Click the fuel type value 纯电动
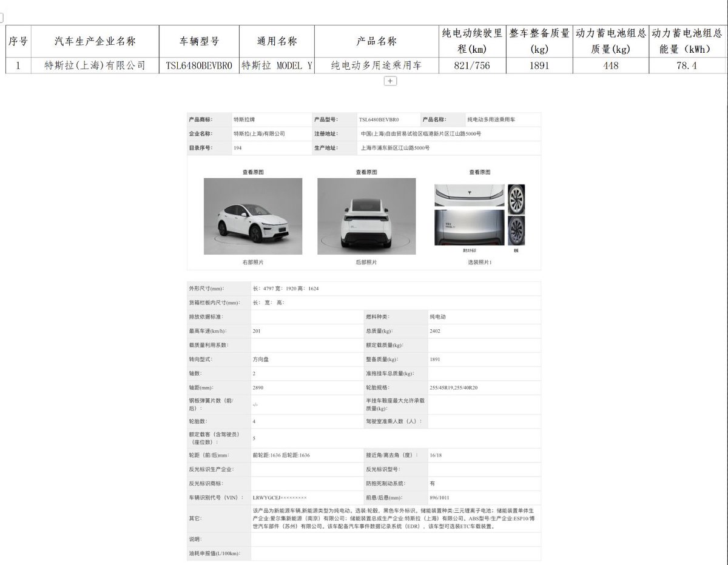728x565 pixels. coord(437,317)
